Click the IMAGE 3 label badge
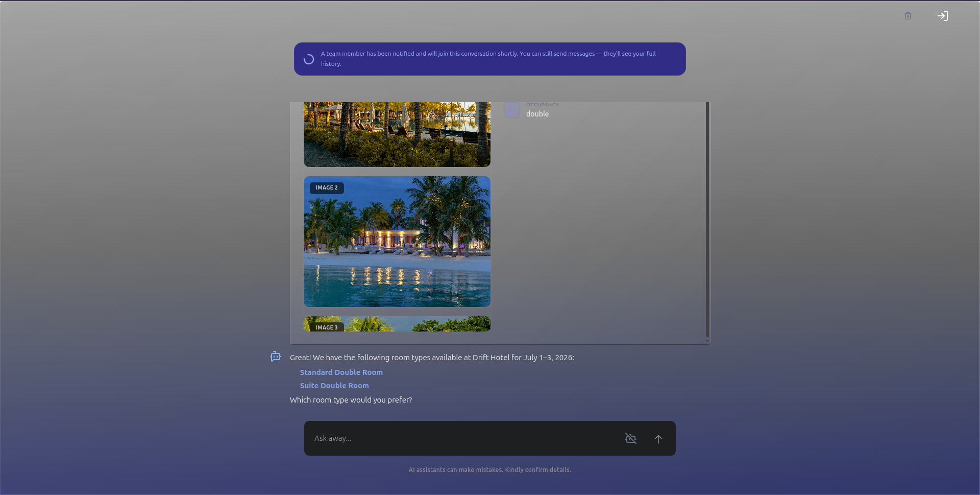 [x=327, y=327]
